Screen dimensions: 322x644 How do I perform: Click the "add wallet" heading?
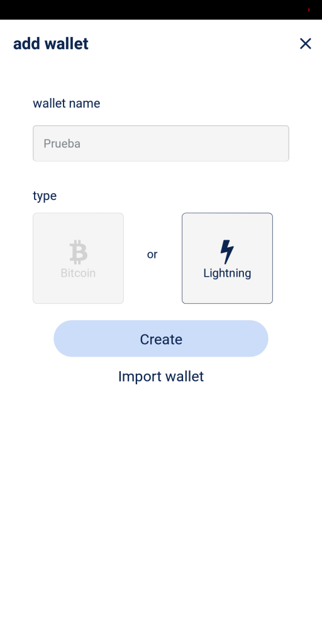51,43
